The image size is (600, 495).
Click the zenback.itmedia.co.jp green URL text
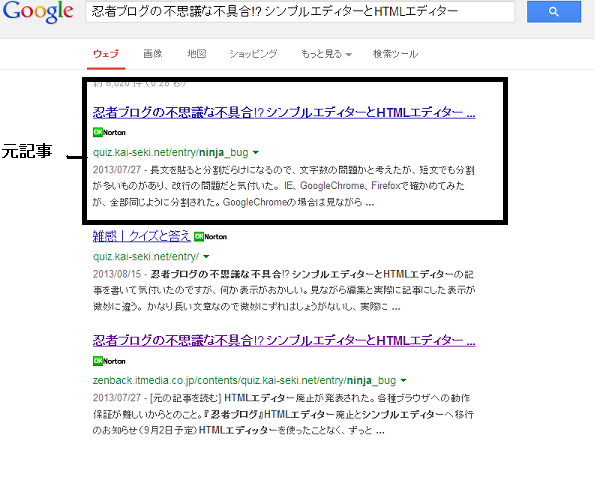click(x=244, y=381)
